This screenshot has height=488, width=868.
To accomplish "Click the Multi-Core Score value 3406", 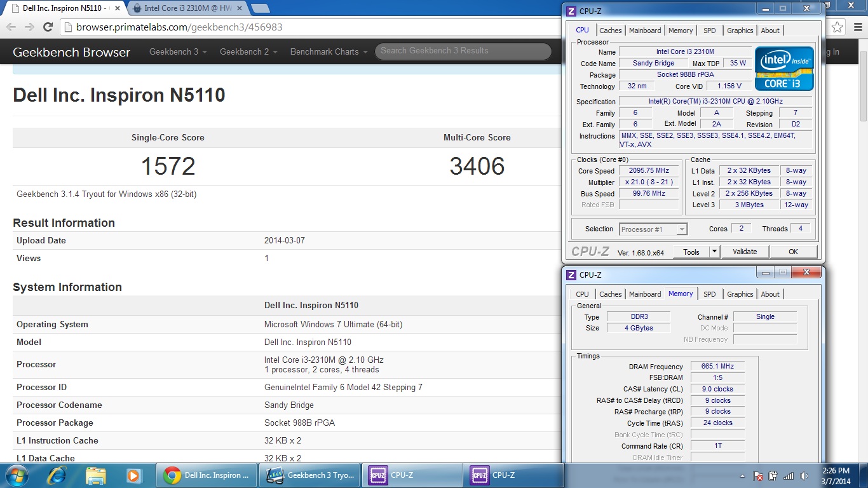I will pos(477,166).
